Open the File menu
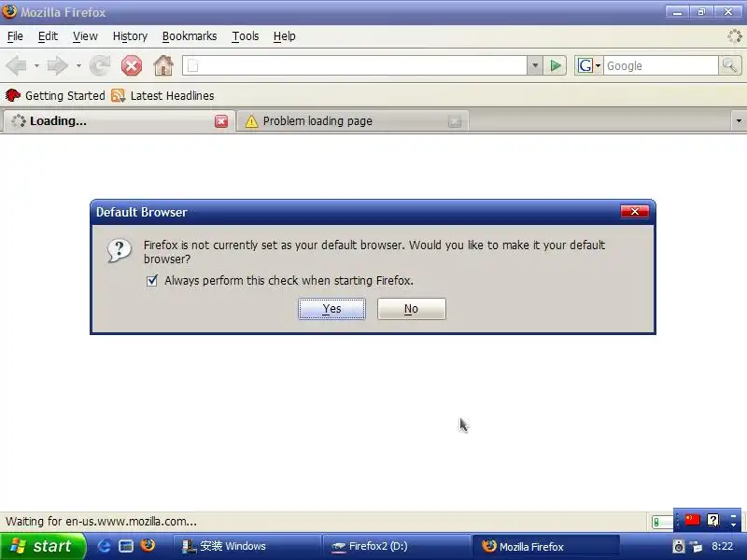Viewport: 747px width, 560px height. 15,36
